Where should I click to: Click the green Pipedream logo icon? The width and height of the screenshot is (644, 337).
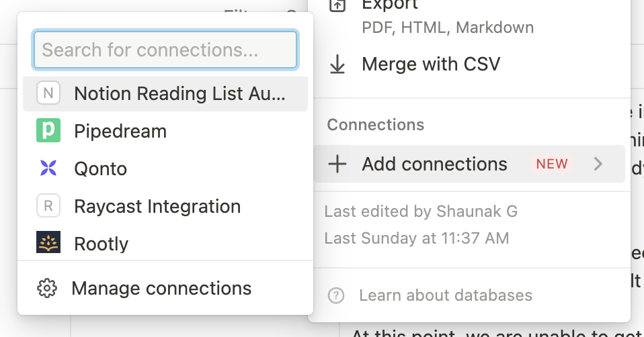[48, 130]
